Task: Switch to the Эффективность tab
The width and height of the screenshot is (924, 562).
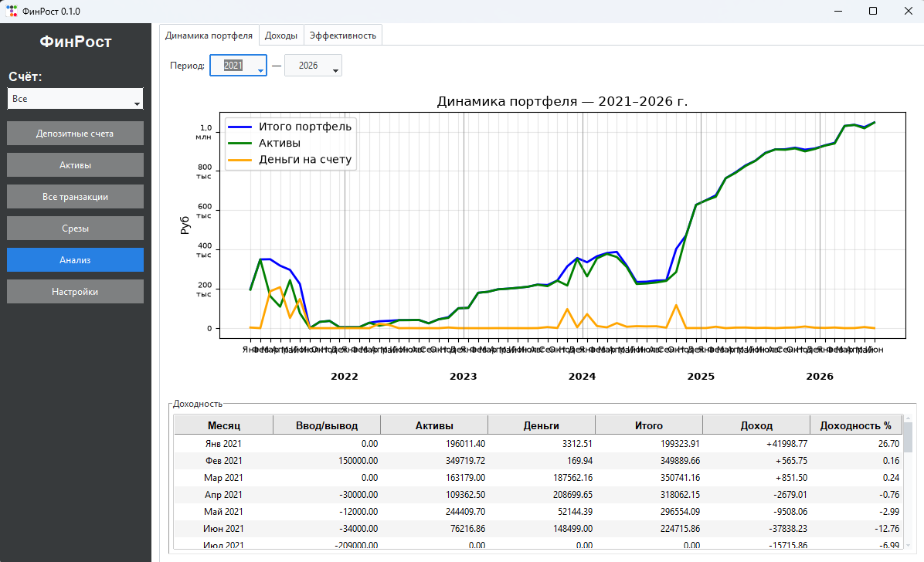Action: click(343, 36)
